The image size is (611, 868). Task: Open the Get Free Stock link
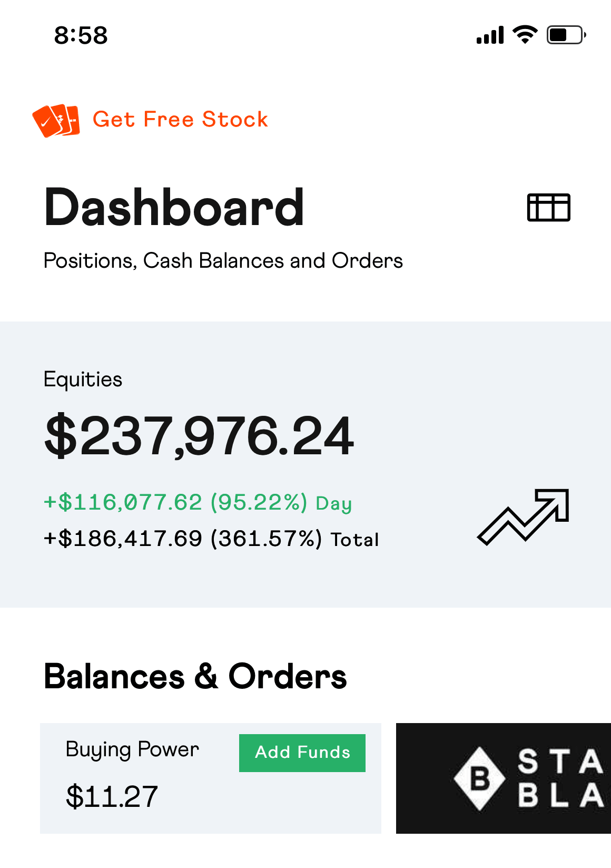click(180, 120)
